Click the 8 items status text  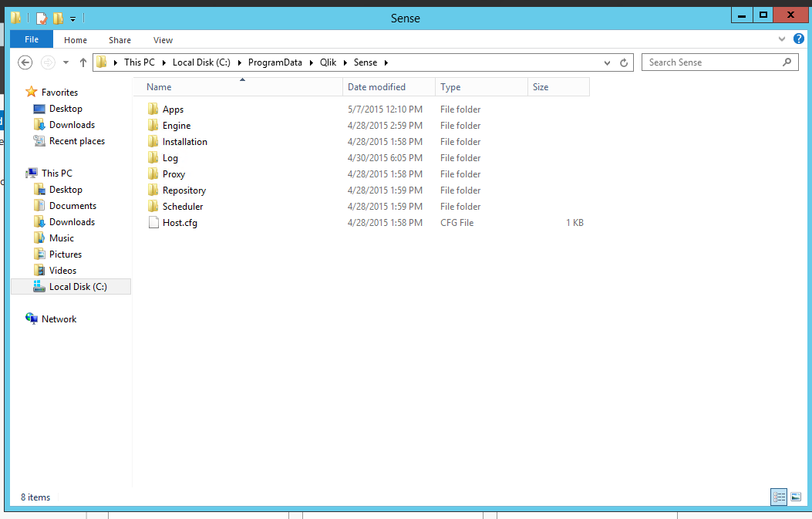coord(35,497)
